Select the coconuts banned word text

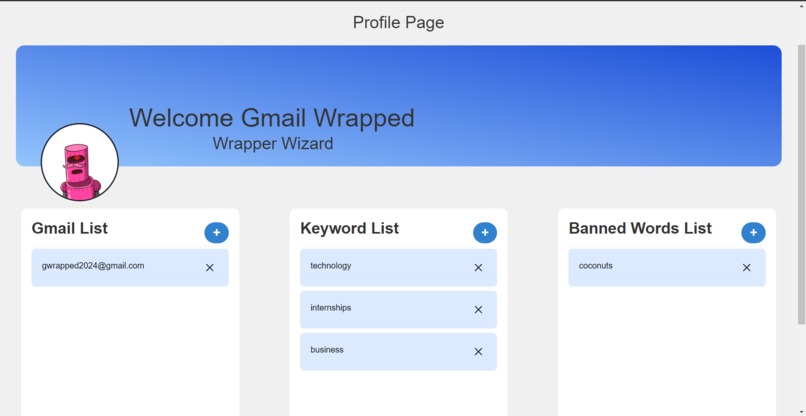pos(596,266)
